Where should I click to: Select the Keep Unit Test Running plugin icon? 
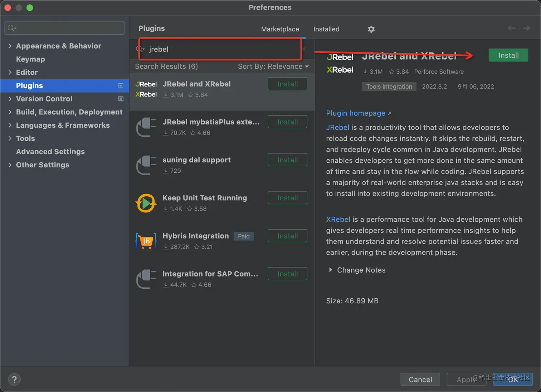[146, 203]
